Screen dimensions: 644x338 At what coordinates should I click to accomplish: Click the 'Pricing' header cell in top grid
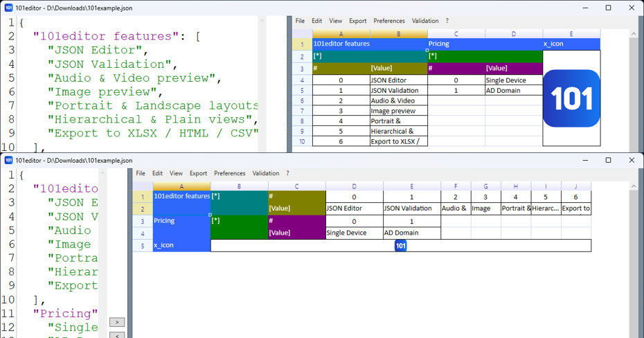tap(485, 44)
